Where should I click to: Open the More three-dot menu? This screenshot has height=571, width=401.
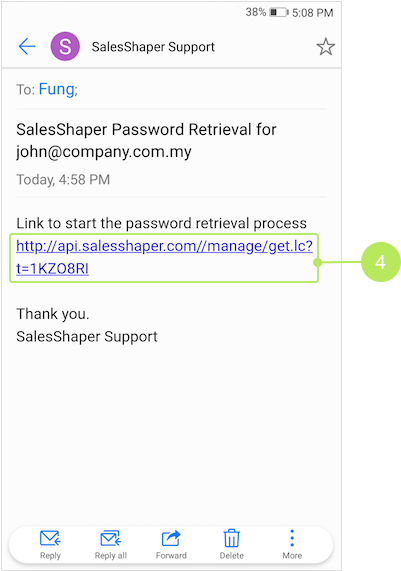point(292,538)
